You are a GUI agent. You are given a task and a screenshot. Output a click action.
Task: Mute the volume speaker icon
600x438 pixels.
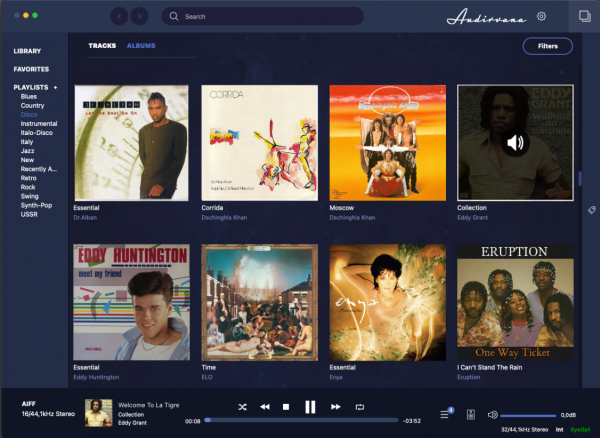492,414
